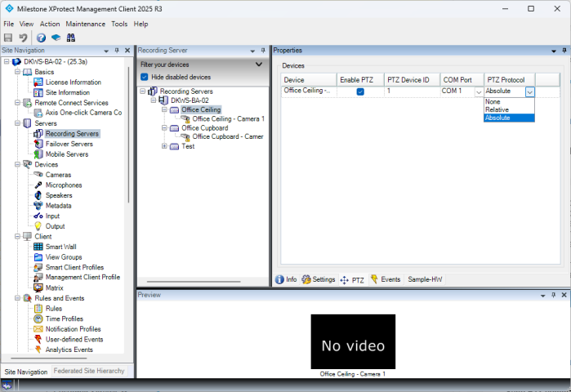This screenshot has width=571, height=392.
Task: Open Smart Wall under Client
Action: (x=60, y=247)
